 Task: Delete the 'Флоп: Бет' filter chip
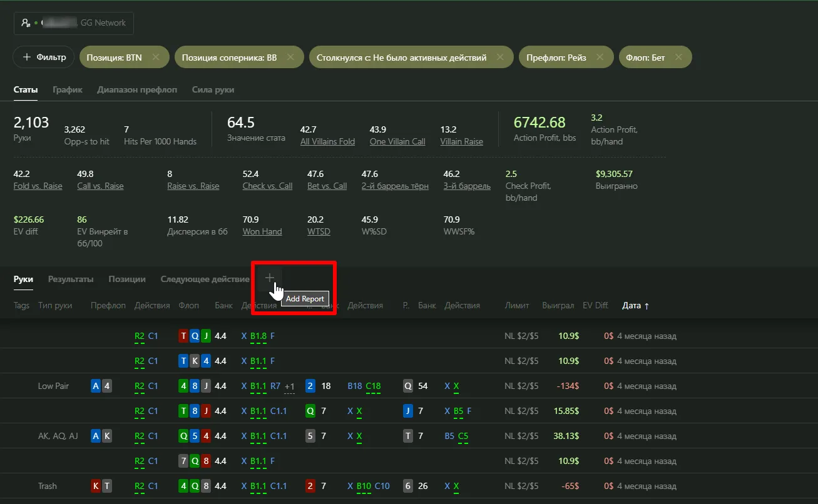(678, 58)
